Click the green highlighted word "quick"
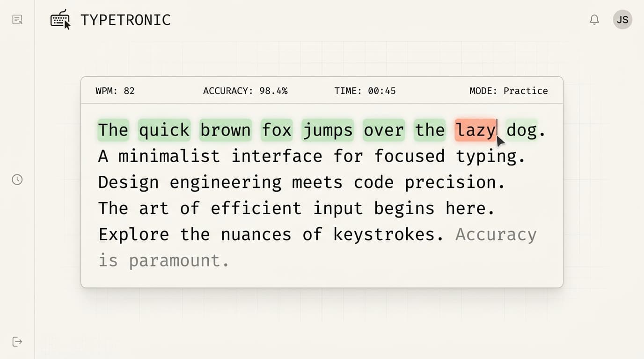The height and width of the screenshot is (359, 644). click(x=164, y=130)
